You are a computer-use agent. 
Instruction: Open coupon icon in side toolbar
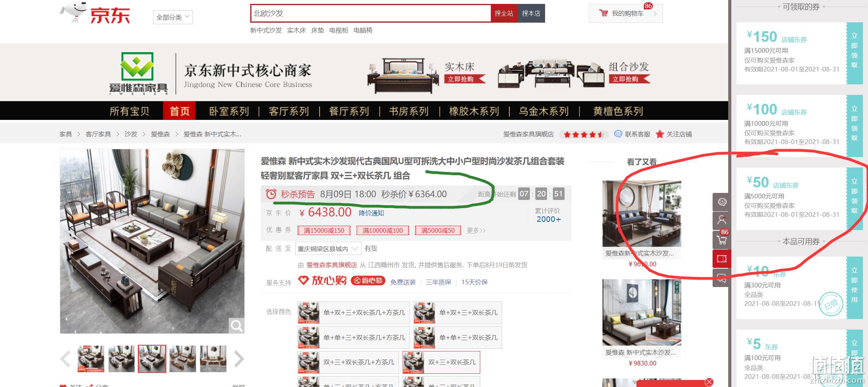tap(722, 259)
